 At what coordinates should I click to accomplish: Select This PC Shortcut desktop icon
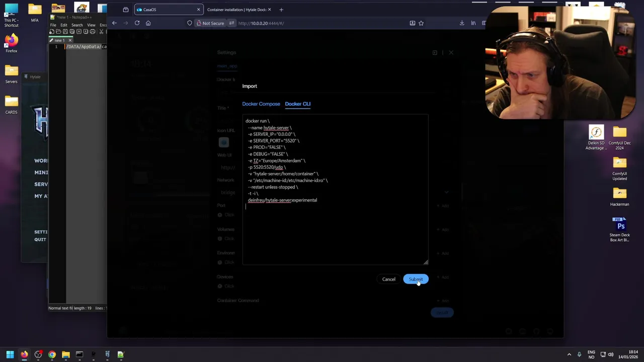point(11,16)
